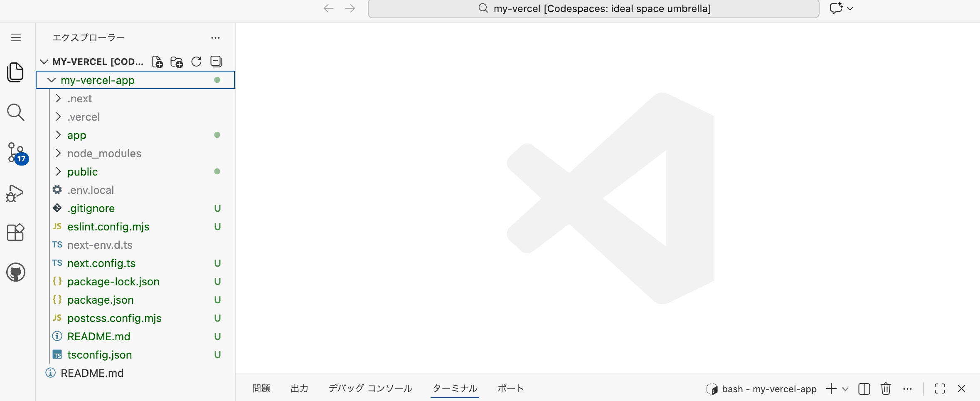Click the New File icon in explorer
980x401 pixels.
[158, 62]
